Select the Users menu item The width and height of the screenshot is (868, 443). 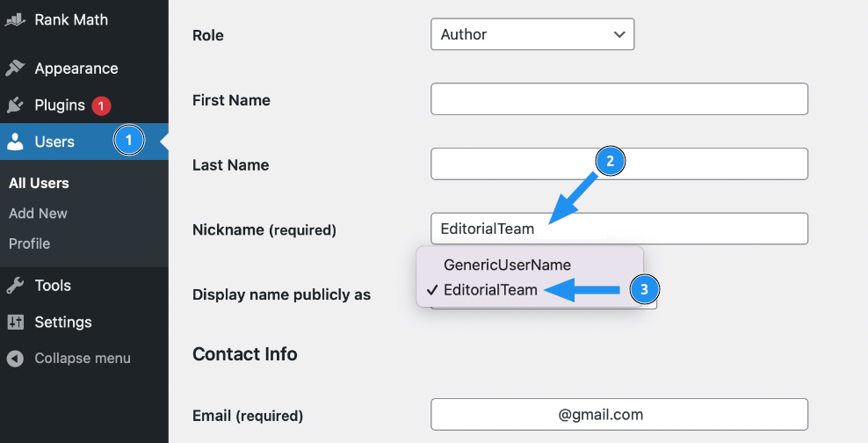(84, 142)
